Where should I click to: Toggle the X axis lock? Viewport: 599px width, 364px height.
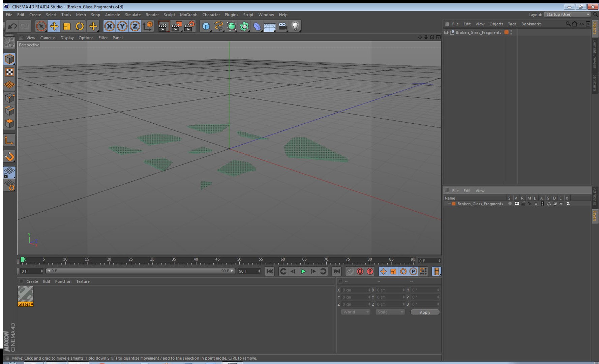tap(109, 26)
